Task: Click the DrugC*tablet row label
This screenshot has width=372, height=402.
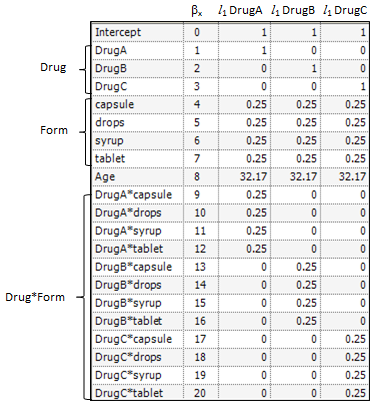Action: pyautogui.click(x=129, y=393)
